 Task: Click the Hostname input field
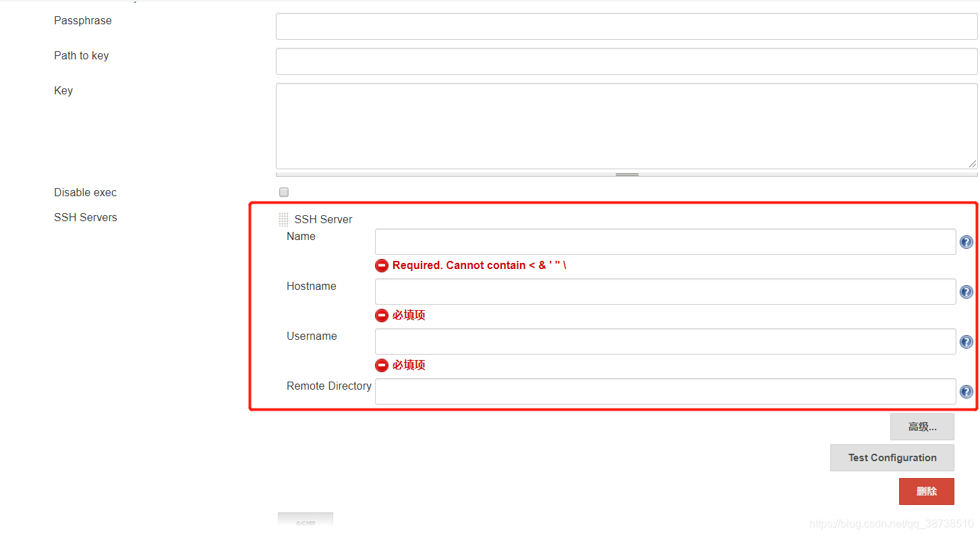pyautogui.click(x=665, y=291)
